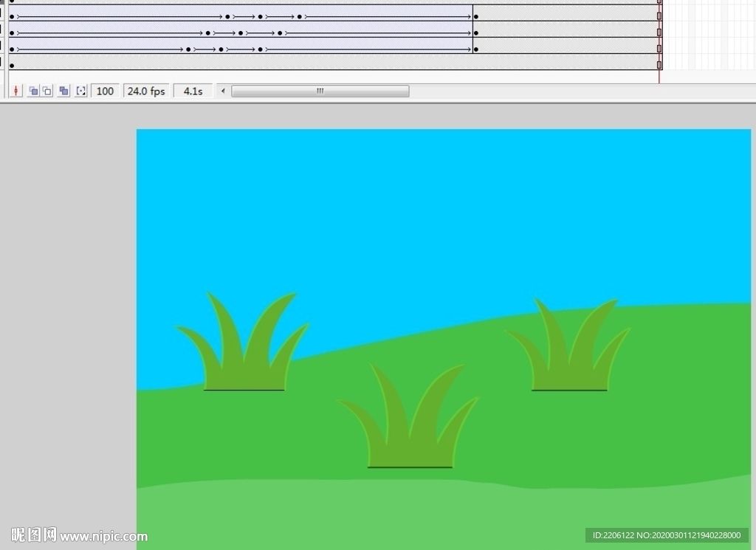This screenshot has height=550, width=756.
Task: Click the Center Frame icon
Action: pyautogui.click(x=16, y=91)
